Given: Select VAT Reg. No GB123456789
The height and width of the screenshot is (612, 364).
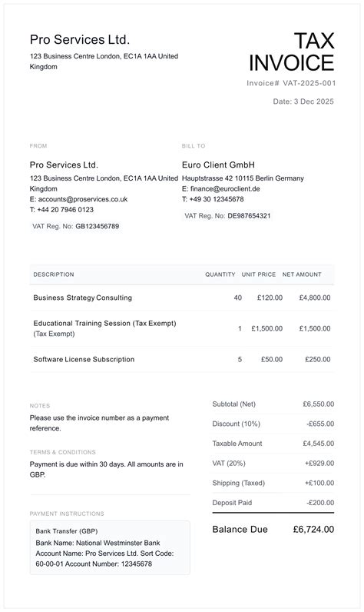Looking at the screenshot, I should pyautogui.click(x=75, y=226).
